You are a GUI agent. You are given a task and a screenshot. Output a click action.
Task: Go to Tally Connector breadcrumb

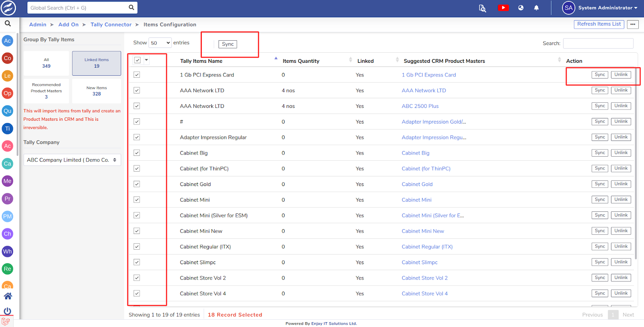(x=111, y=25)
